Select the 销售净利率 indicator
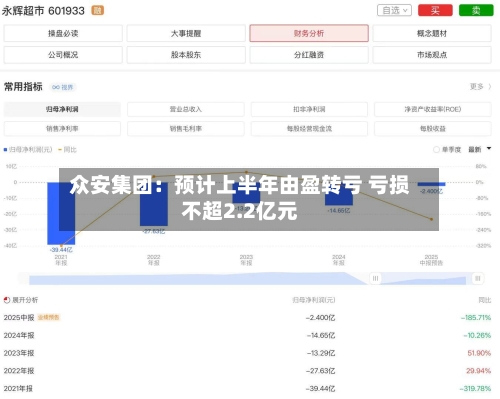 click(x=62, y=129)
